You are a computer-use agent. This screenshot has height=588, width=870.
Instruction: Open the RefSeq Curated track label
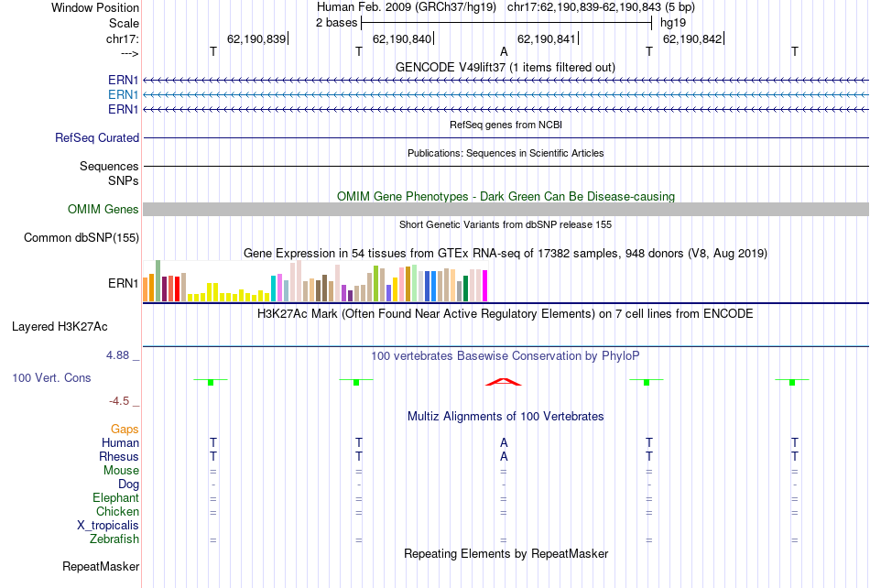(97, 137)
